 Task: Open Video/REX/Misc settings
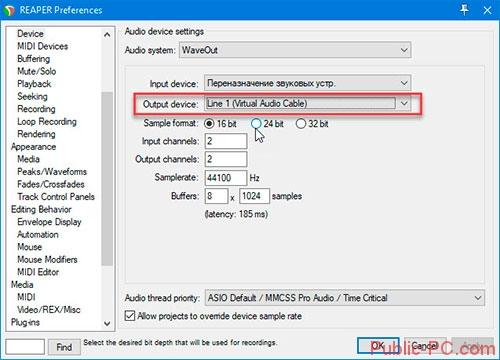tap(49, 310)
